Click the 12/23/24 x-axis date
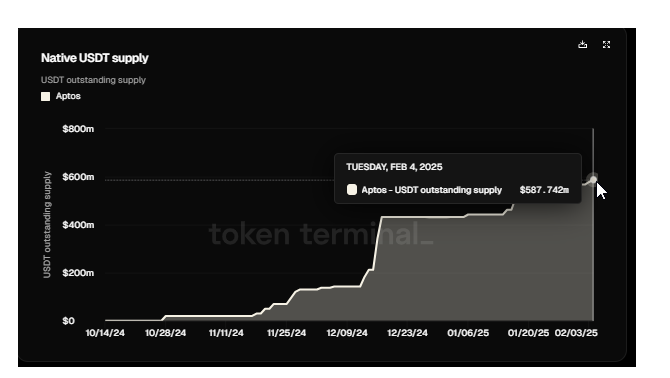 point(407,333)
